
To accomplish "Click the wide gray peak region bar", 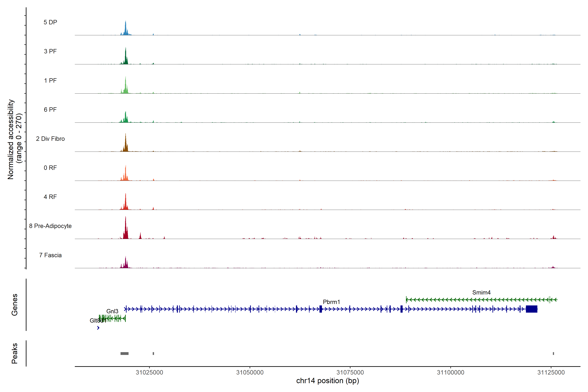I will coord(124,353).
